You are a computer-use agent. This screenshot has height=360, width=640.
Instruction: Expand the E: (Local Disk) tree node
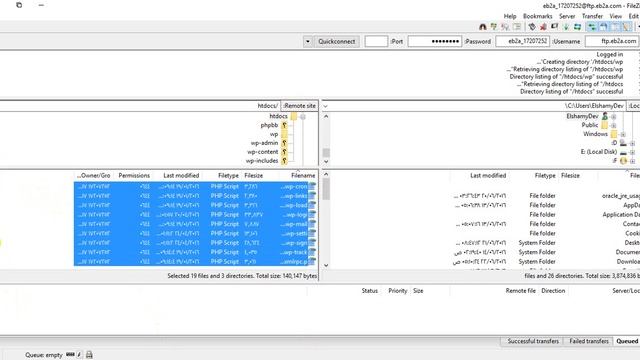632,152
